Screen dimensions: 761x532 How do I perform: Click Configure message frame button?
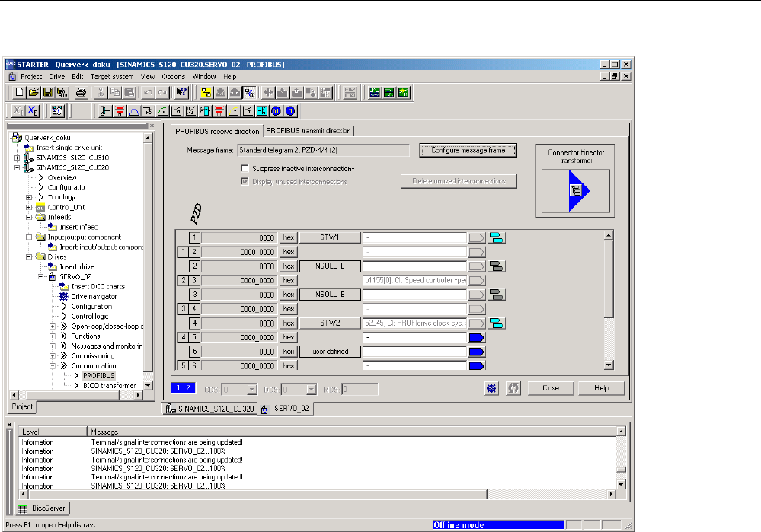(x=468, y=151)
